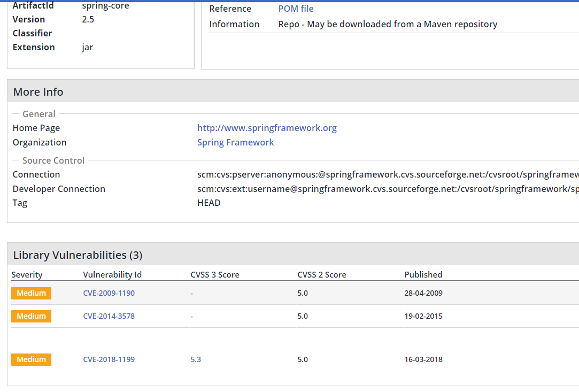Collapse the More Info section header
The width and height of the screenshot is (579, 392).
point(38,92)
